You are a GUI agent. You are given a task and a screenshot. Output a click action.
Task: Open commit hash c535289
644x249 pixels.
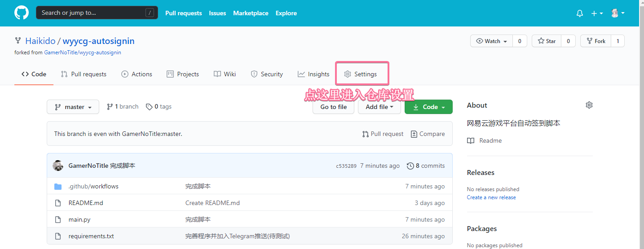click(346, 166)
